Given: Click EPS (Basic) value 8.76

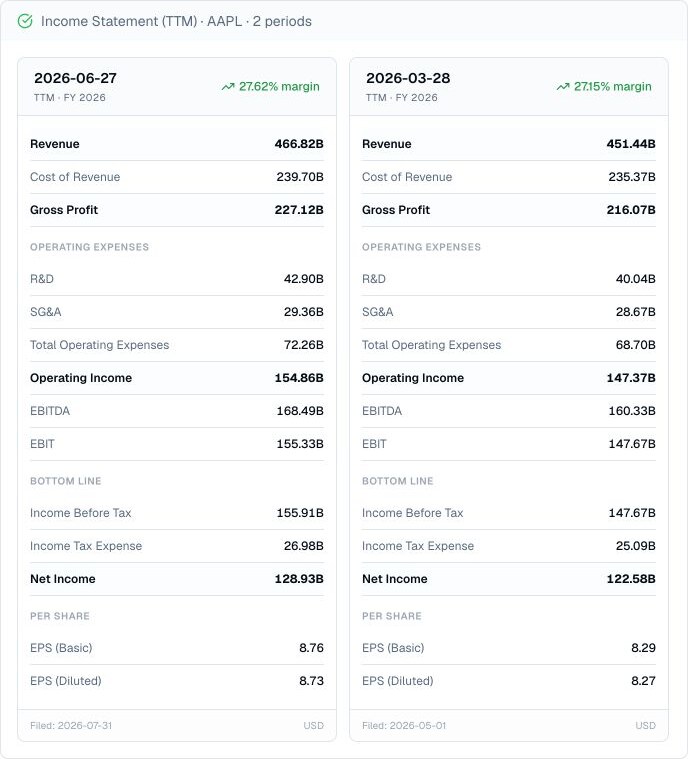Looking at the screenshot, I should click(x=311, y=648).
